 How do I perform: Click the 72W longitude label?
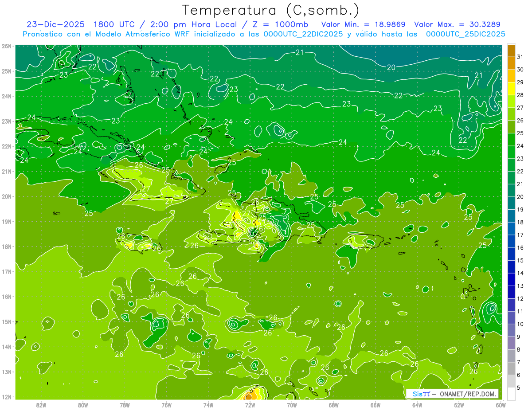point(250,404)
